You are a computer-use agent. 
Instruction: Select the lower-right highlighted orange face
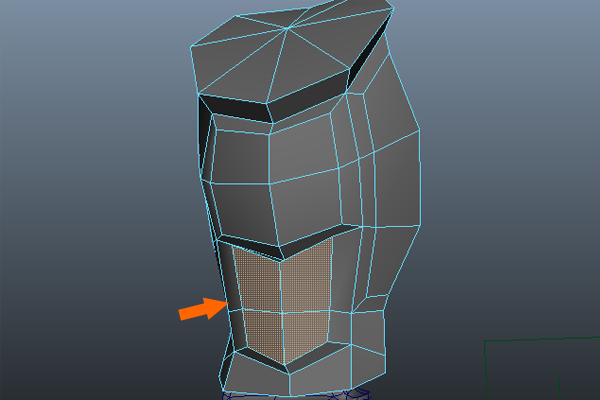(305, 333)
